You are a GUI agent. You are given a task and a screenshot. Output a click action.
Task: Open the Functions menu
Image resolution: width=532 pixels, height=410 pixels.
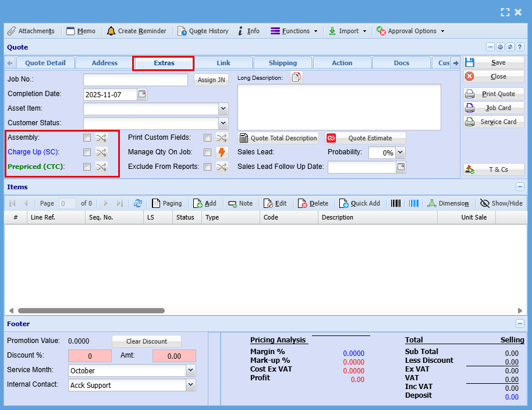point(294,31)
